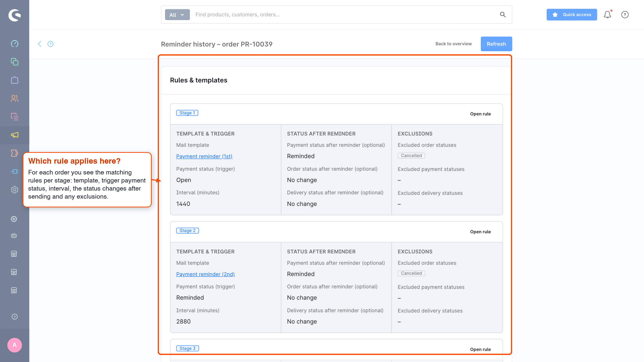Screen dimensions: 644x362
Task: Click the notifications bell icon
Action: point(608,15)
